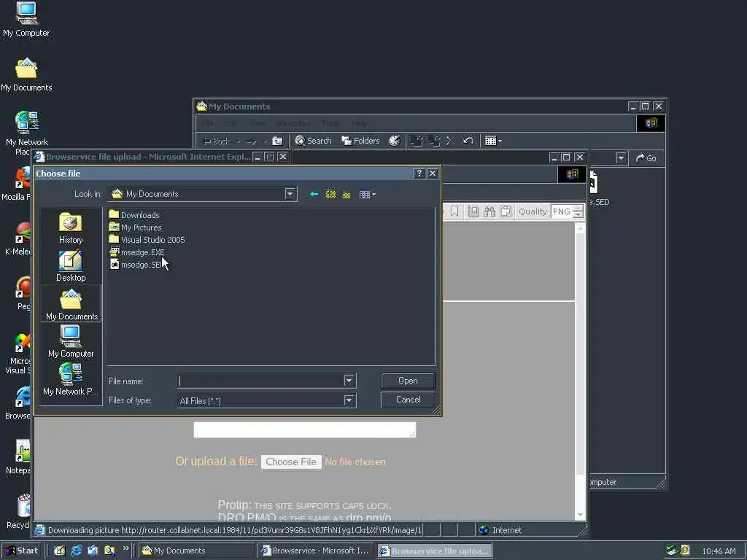This screenshot has width=747, height=560.
Task: Open the Start menu
Action: click(x=21, y=551)
